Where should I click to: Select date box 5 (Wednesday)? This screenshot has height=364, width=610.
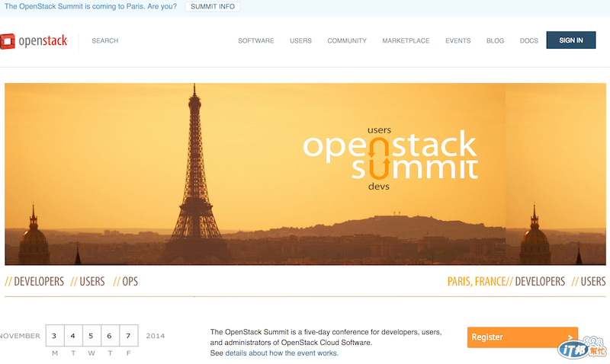tap(91, 336)
